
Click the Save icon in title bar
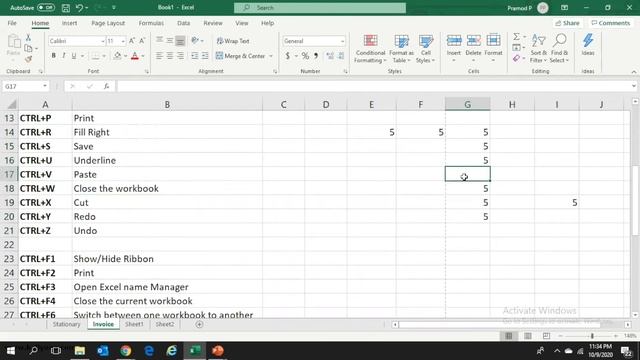[65, 8]
